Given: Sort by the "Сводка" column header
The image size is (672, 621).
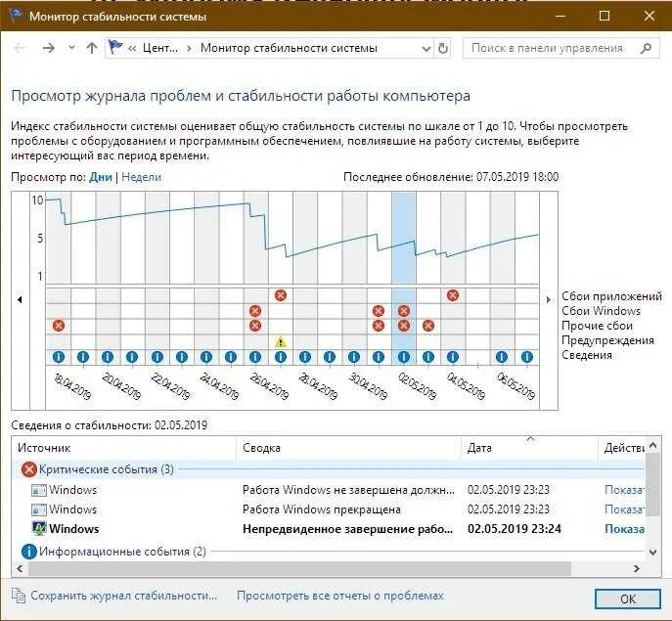Looking at the screenshot, I should pos(348,448).
